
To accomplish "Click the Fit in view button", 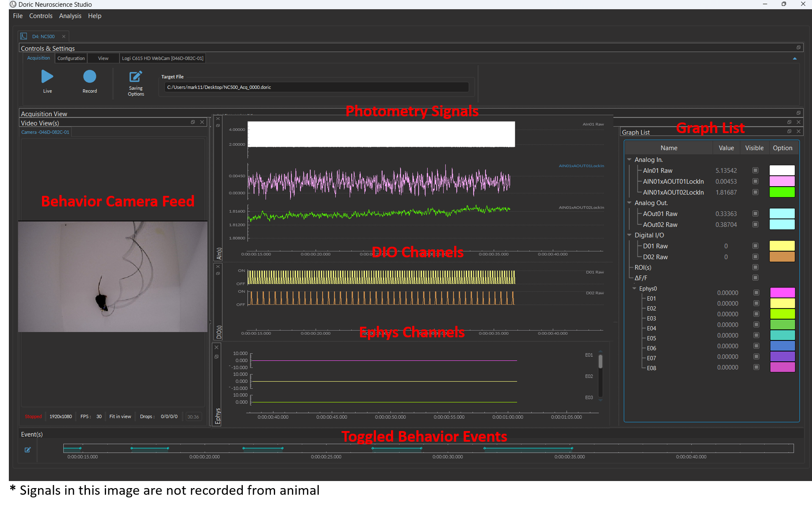I will 120,416.
